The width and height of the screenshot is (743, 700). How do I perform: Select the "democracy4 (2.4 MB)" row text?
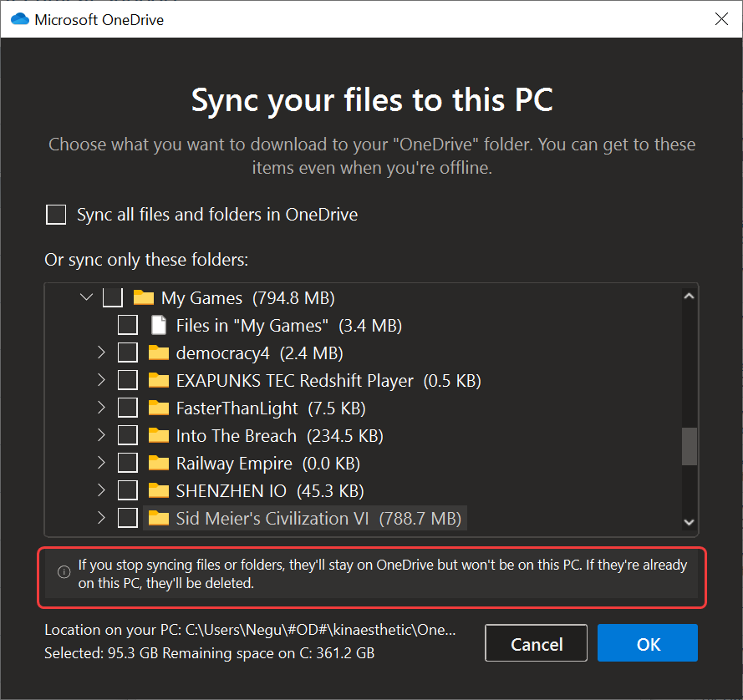point(260,353)
